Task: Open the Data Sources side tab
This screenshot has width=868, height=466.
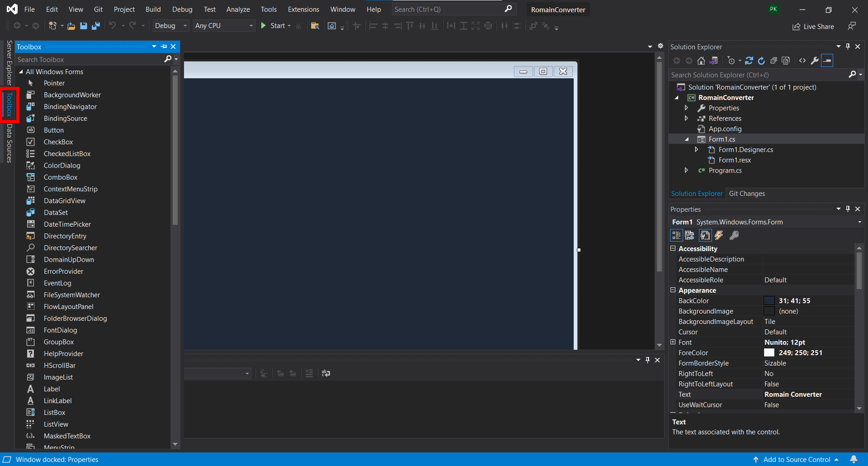Action: [x=9, y=143]
